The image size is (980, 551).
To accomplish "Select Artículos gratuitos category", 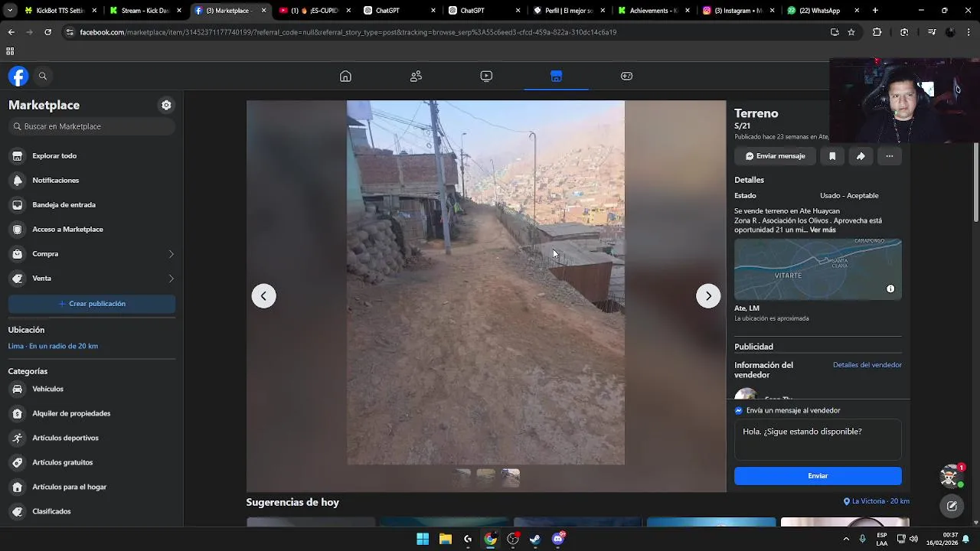I will click(92, 462).
